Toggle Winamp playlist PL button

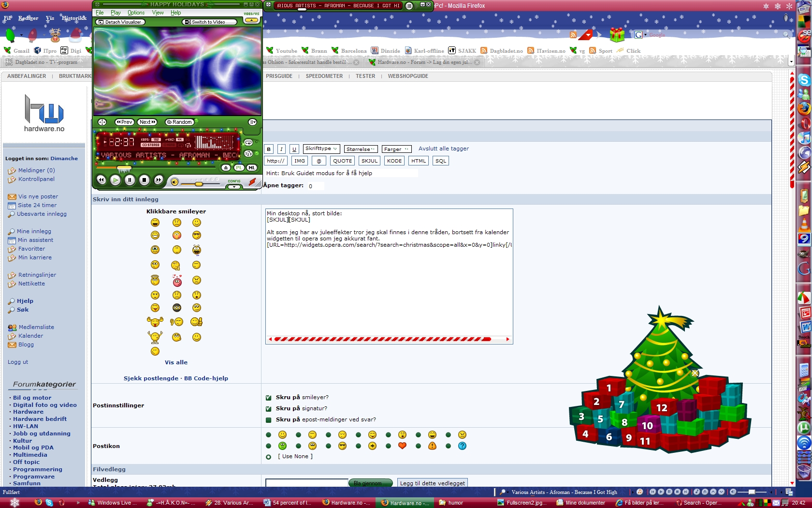239,167
